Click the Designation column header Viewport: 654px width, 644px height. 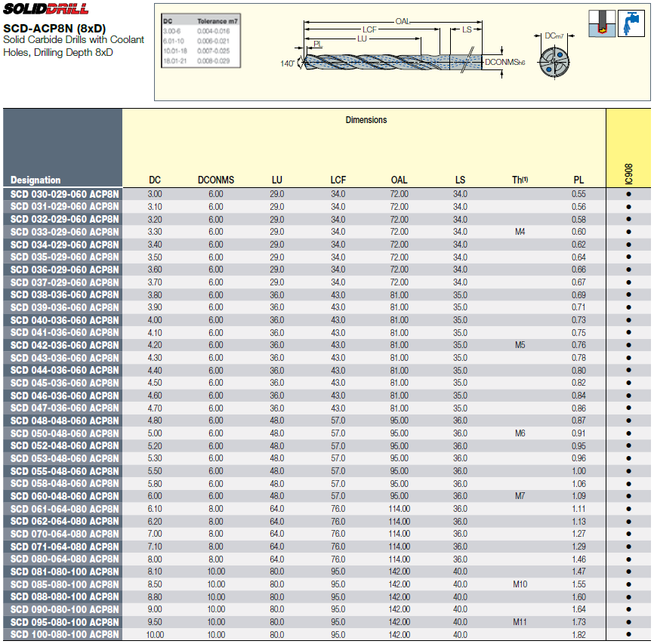(35, 180)
